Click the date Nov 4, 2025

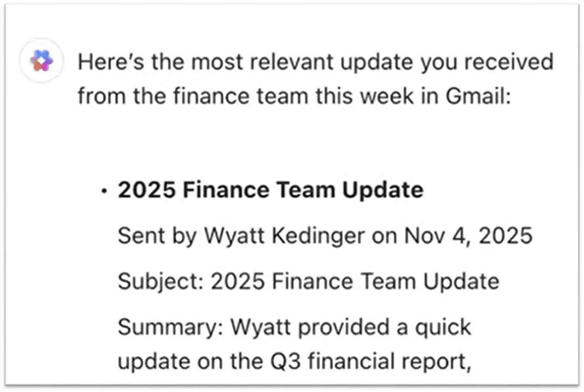(468, 236)
